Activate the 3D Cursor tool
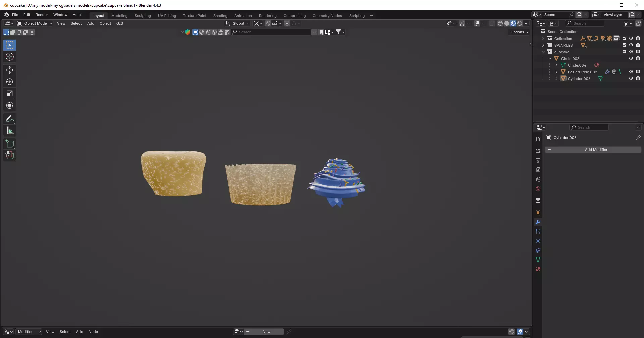 (10, 57)
